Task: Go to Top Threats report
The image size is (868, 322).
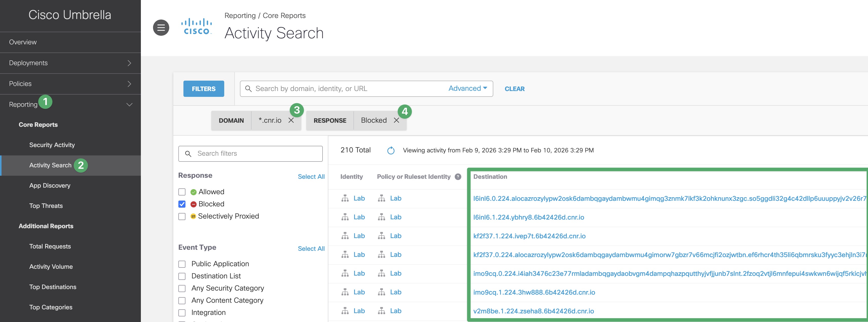Action: point(46,206)
